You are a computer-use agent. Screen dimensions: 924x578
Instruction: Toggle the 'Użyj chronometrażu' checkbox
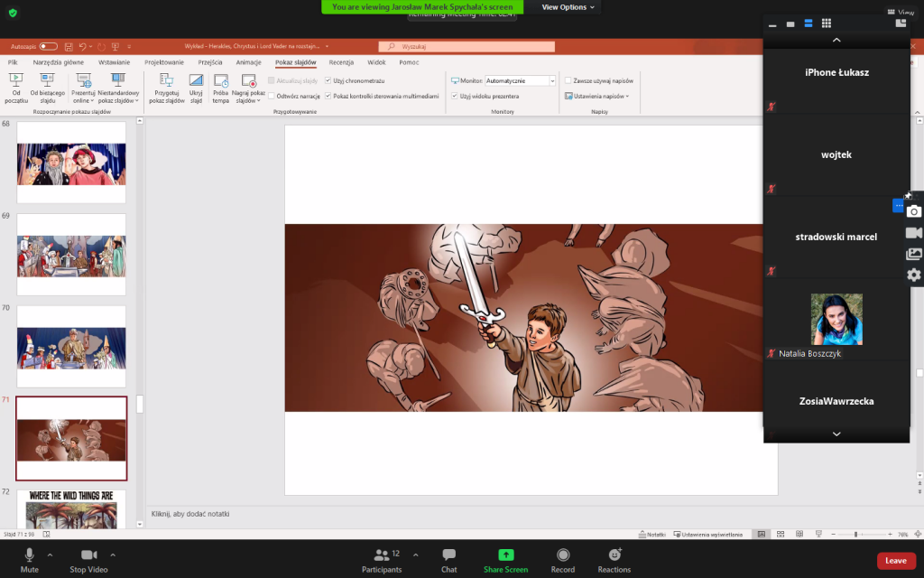click(x=328, y=81)
